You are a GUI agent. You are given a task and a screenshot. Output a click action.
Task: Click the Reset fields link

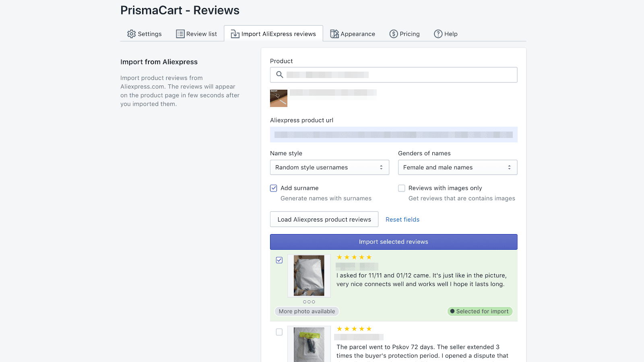(402, 219)
